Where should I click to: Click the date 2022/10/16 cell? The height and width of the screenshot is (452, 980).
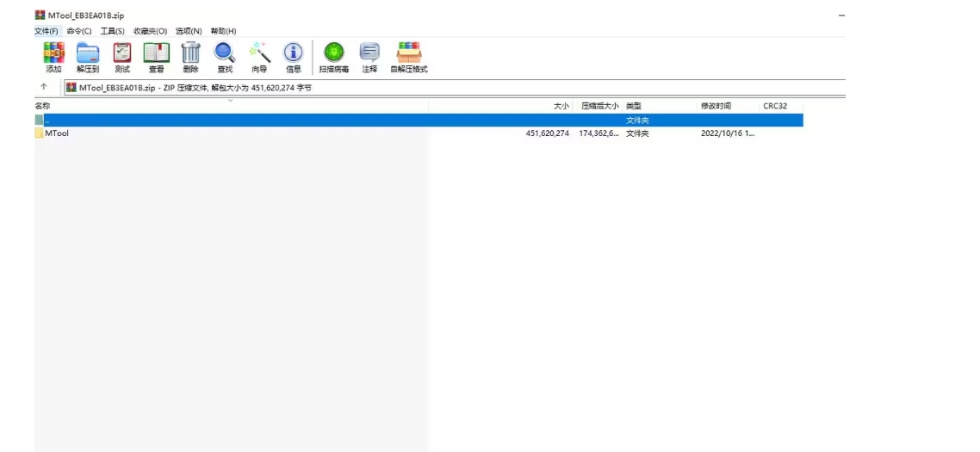pyautogui.click(x=728, y=133)
